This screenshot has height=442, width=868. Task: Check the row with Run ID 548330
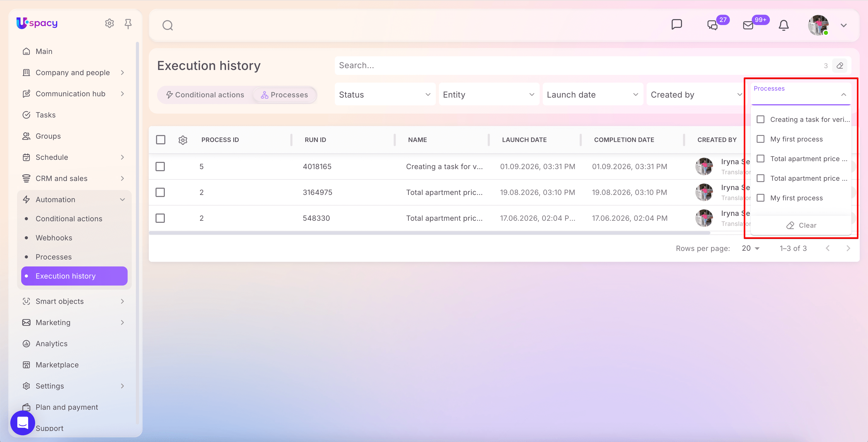point(160,218)
